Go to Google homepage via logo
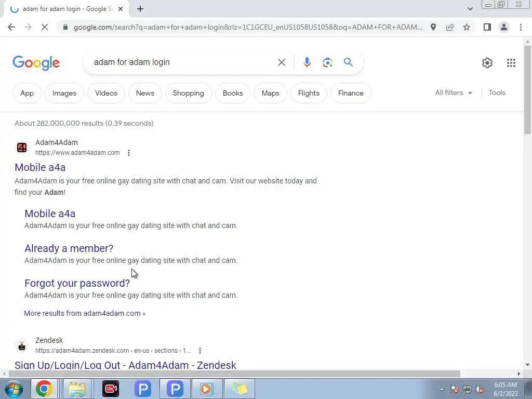Viewport: 532px width, 399px height. 36,63
